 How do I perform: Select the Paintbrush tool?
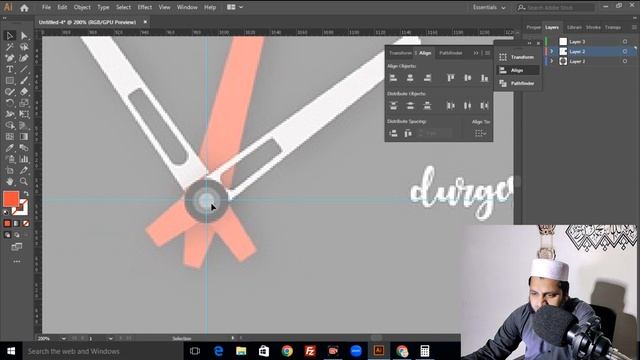[24, 80]
